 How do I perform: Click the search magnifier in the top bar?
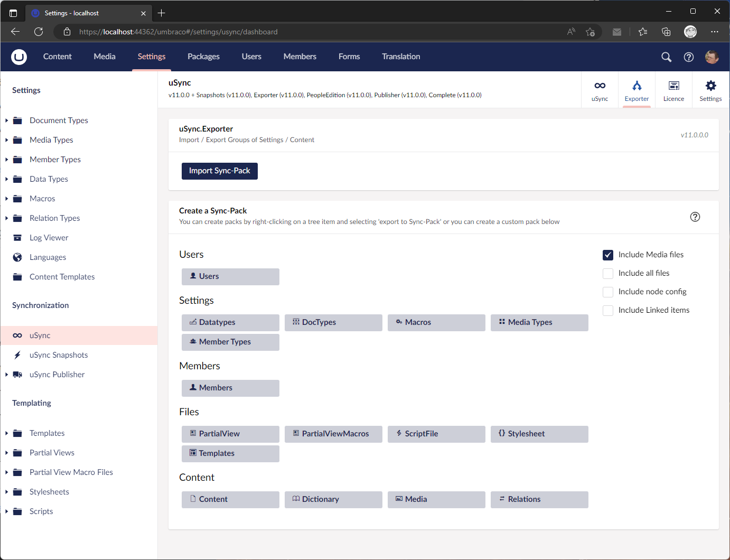[666, 57]
